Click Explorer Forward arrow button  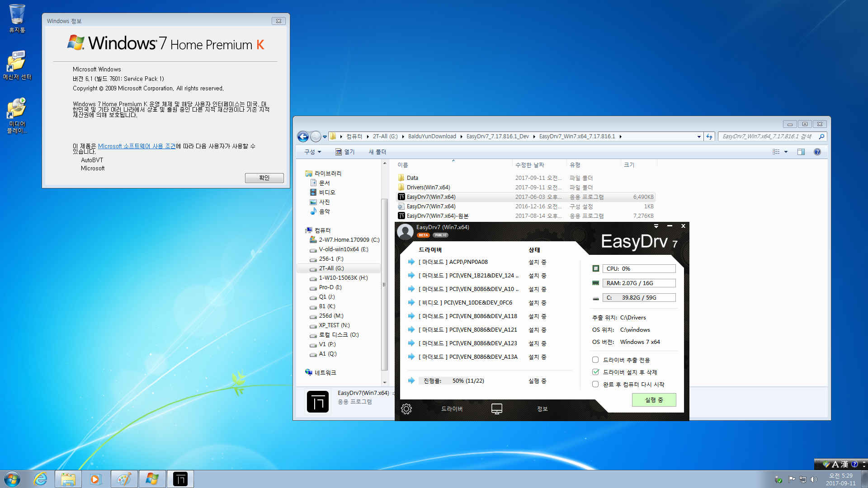coord(316,136)
